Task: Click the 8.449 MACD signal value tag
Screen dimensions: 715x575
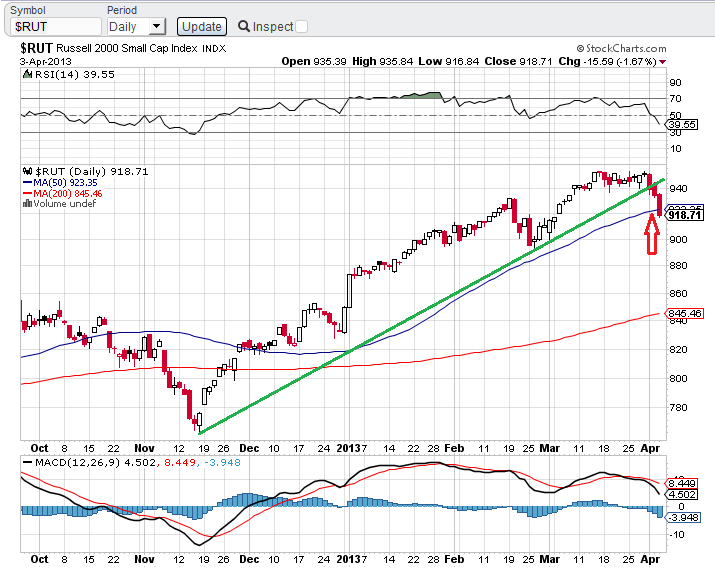Action: pyautogui.click(x=682, y=483)
